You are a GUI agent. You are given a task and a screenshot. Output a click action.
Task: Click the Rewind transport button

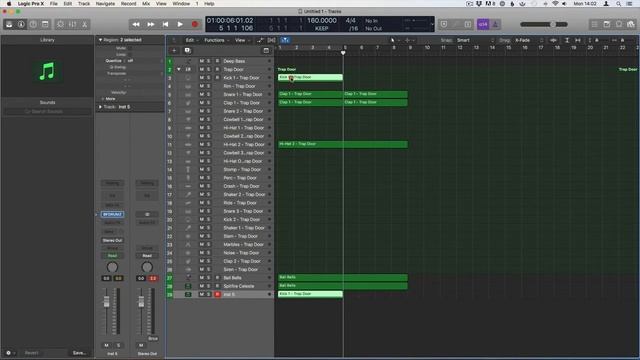[x=136, y=24]
